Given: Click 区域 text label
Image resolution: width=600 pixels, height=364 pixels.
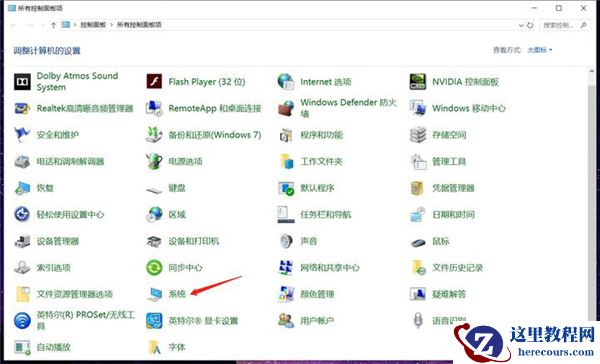Looking at the screenshot, I should pyautogui.click(x=177, y=214).
